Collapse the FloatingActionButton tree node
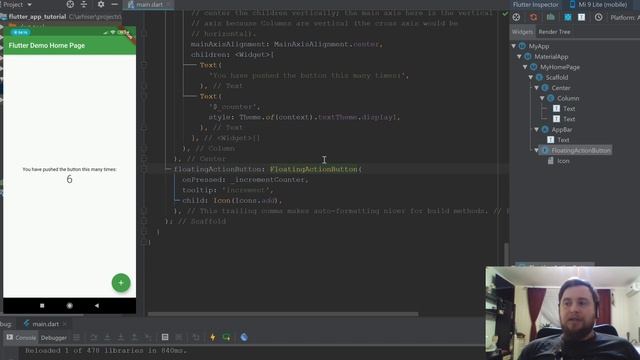 537,150
